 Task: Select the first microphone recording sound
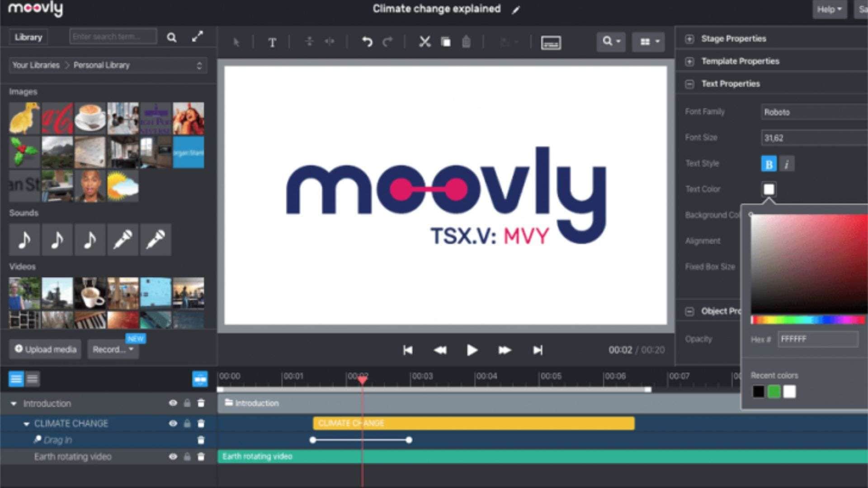[123, 240]
